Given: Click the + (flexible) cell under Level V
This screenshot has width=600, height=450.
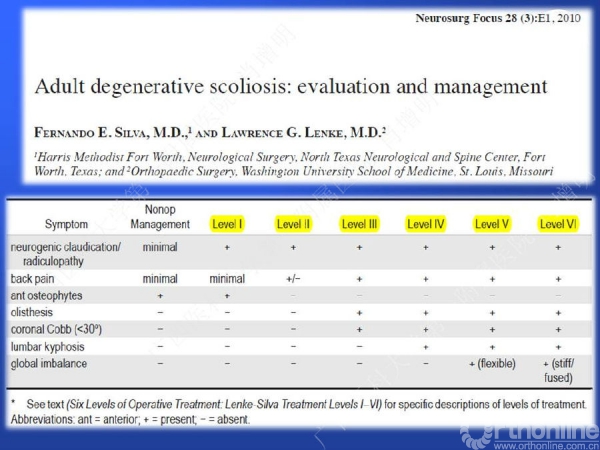Looking at the screenshot, I should click(492, 364).
